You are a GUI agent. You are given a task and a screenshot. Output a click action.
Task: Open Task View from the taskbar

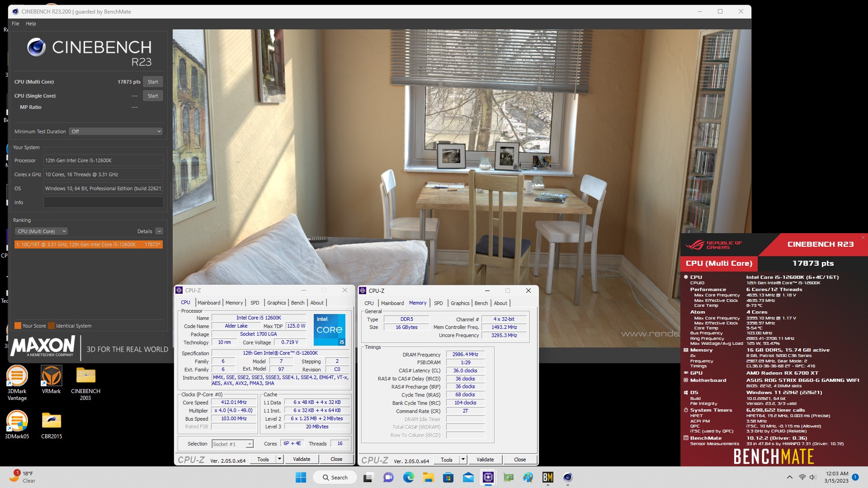tap(368, 478)
